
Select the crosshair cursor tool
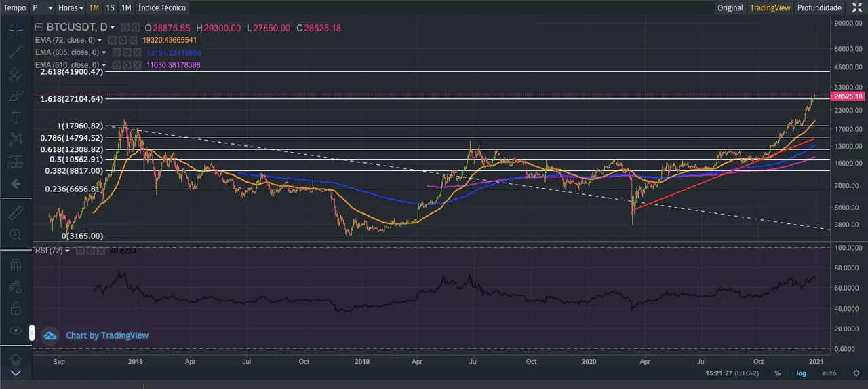pyautogui.click(x=16, y=29)
